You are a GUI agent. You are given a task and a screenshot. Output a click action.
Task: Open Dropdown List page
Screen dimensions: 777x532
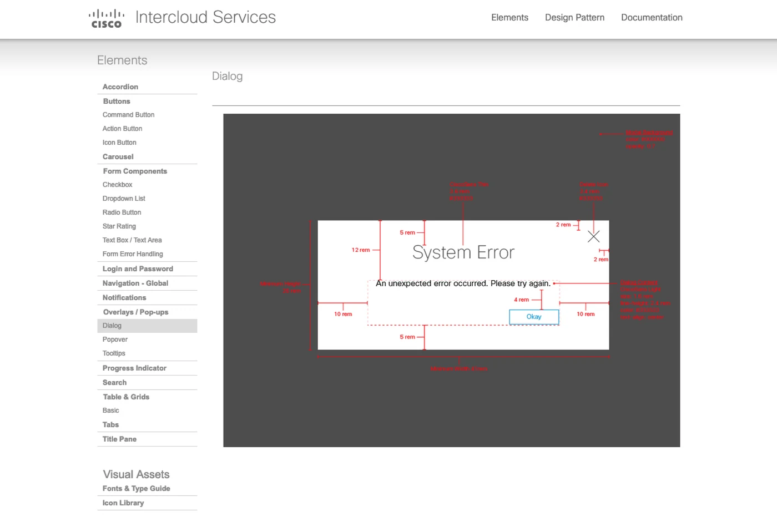click(124, 199)
